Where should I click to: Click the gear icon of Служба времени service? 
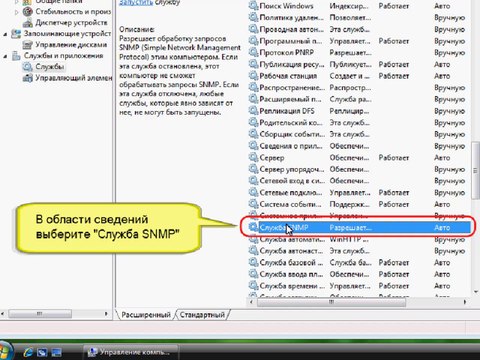tap(253, 286)
